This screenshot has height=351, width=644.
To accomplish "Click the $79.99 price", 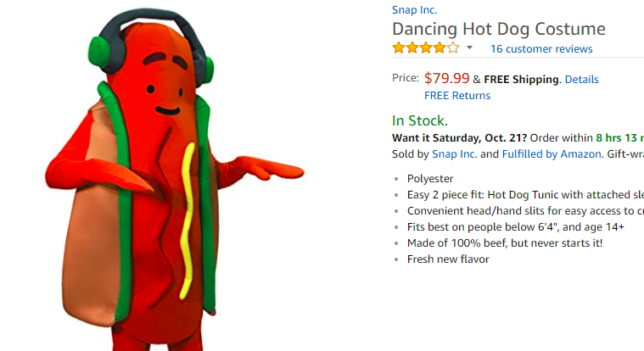I will [x=446, y=78].
